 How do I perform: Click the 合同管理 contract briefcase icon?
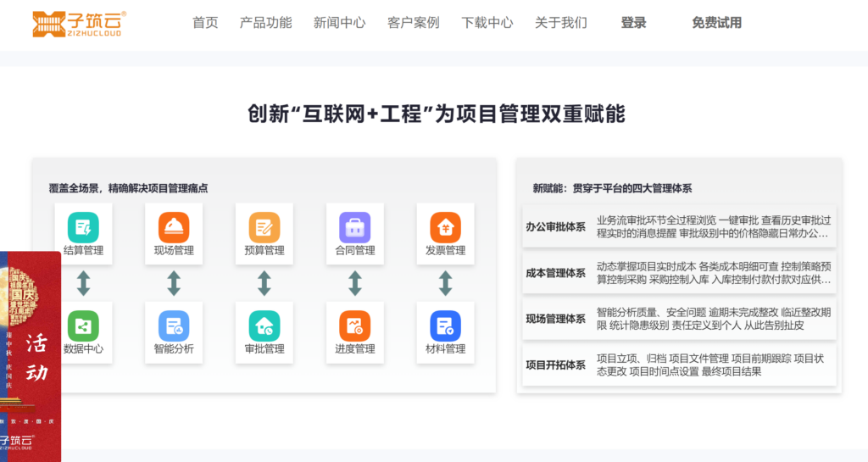pos(354,227)
